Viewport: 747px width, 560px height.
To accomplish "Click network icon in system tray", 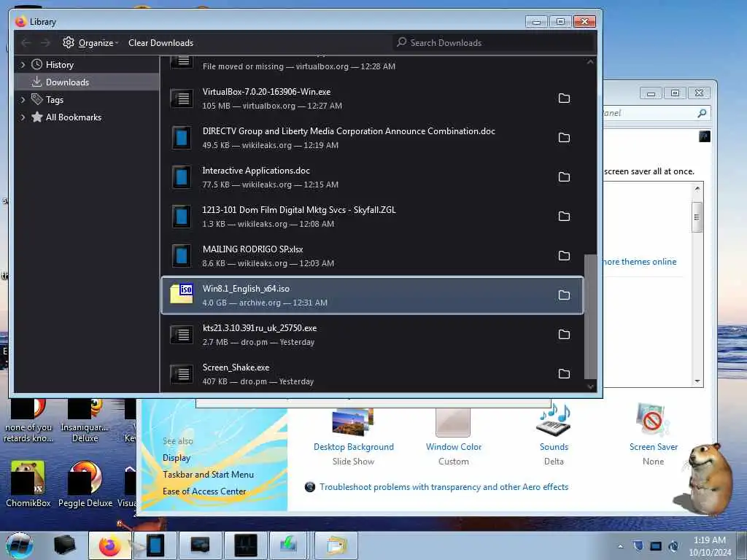I will 656,546.
